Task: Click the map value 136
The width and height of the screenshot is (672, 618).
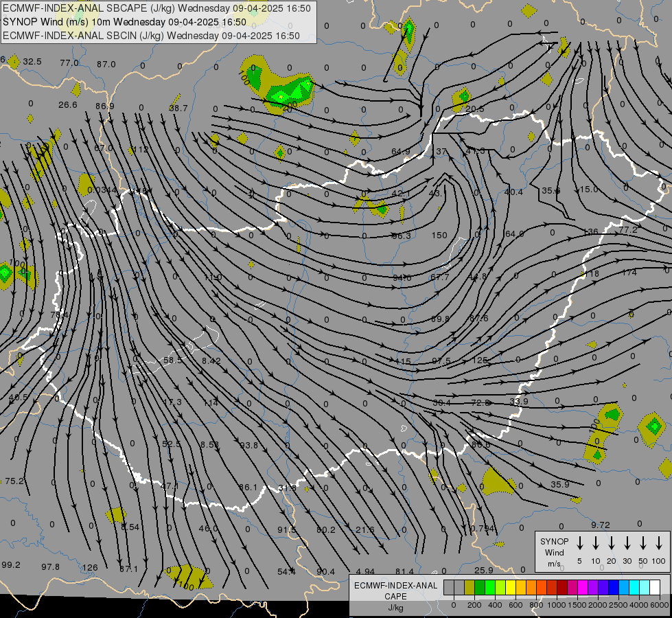Action: [590, 231]
